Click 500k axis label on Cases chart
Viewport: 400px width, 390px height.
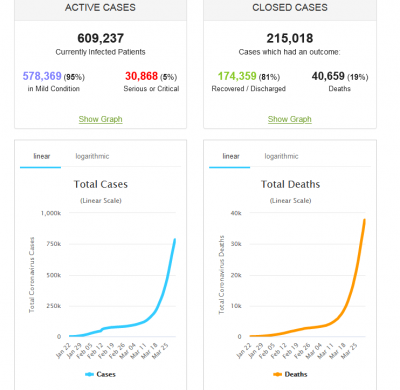click(x=54, y=275)
